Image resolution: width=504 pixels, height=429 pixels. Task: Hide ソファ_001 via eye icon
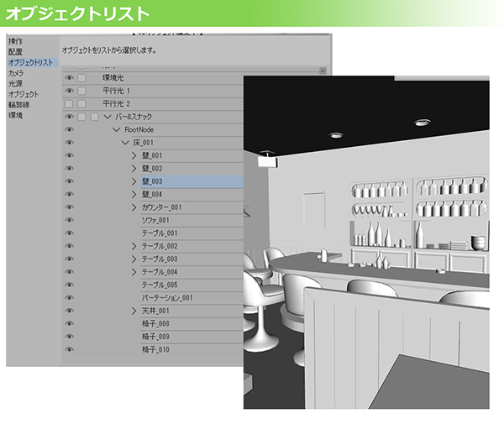coord(69,220)
